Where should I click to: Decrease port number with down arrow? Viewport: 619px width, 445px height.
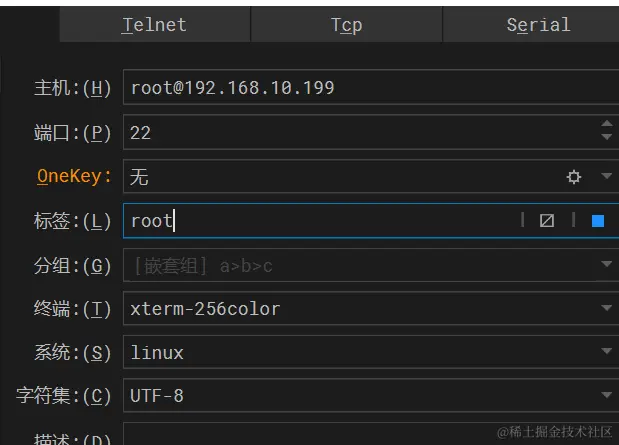(x=606, y=137)
